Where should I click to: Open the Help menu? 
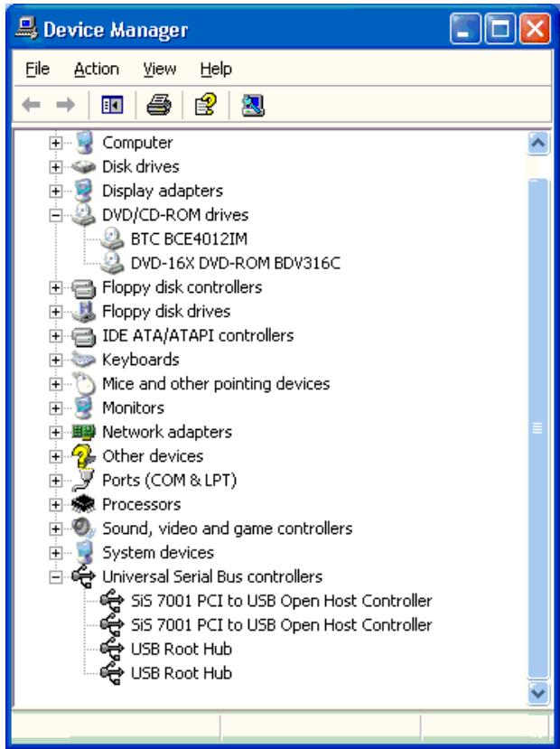click(216, 70)
